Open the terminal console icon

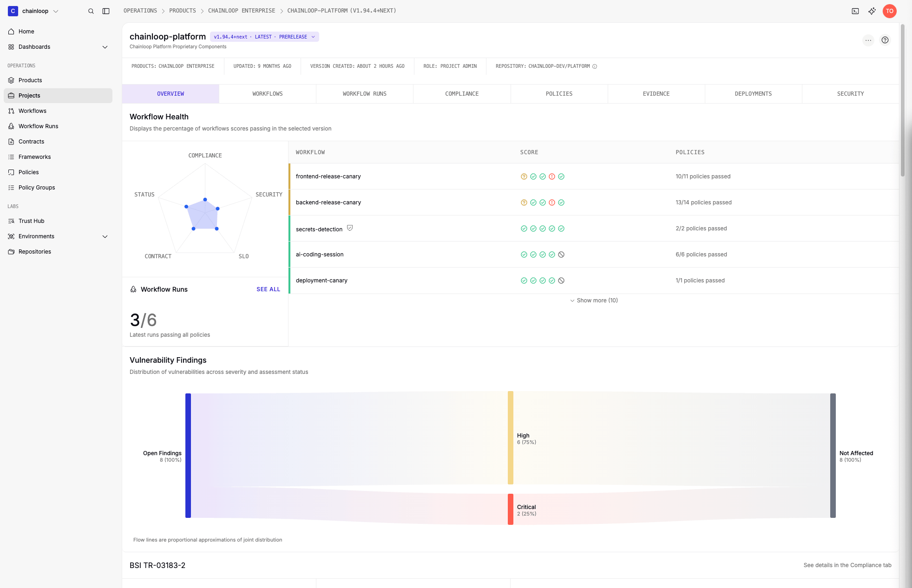855,11
